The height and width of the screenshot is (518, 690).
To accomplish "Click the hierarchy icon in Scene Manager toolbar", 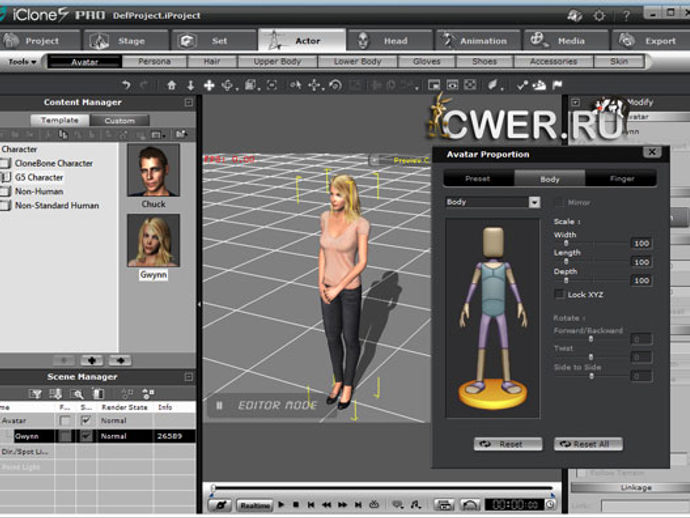I will pos(148,393).
